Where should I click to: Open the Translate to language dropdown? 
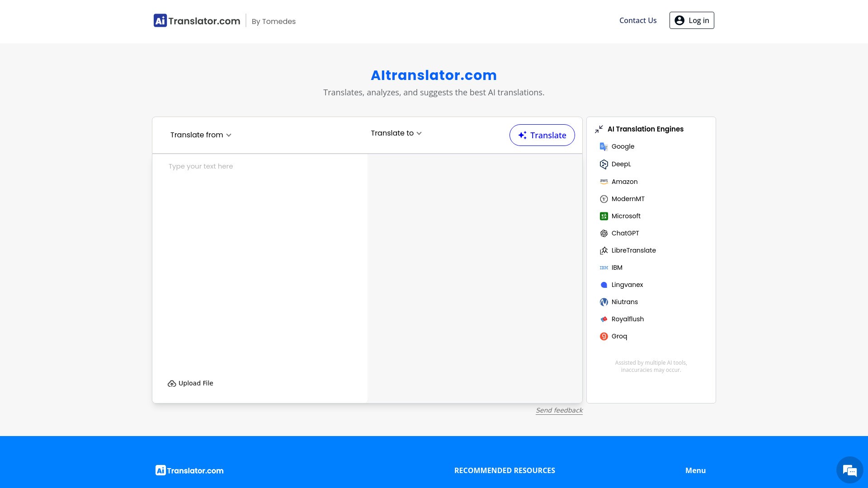(395, 133)
